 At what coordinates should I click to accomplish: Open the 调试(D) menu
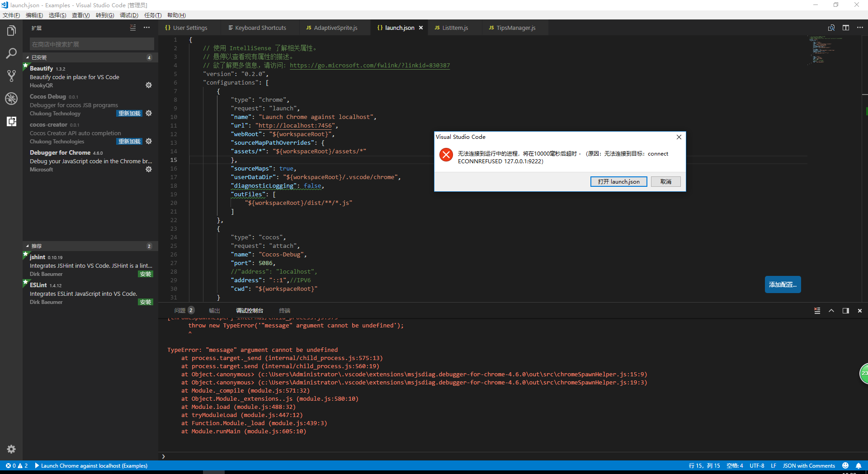tap(129, 15)
